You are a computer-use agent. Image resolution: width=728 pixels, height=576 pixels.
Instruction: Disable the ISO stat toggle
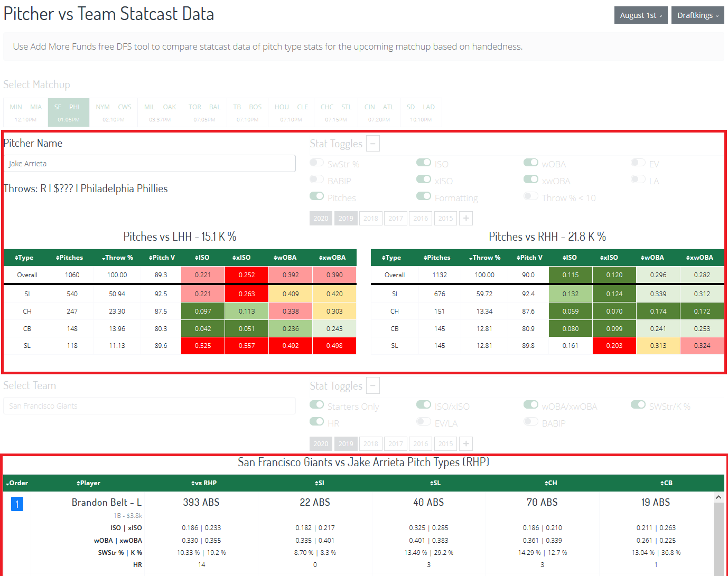coord(424,162)
